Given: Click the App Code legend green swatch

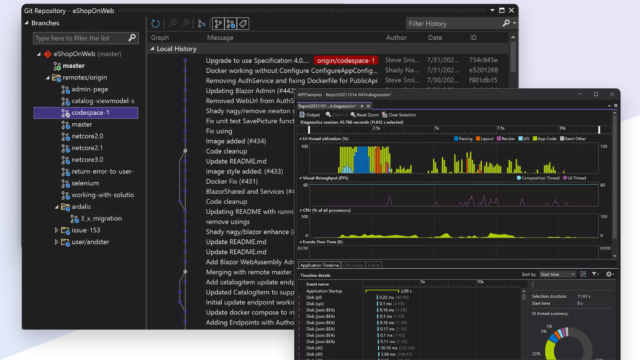Looking at the screenshot, I should click(x=535, y=139).
